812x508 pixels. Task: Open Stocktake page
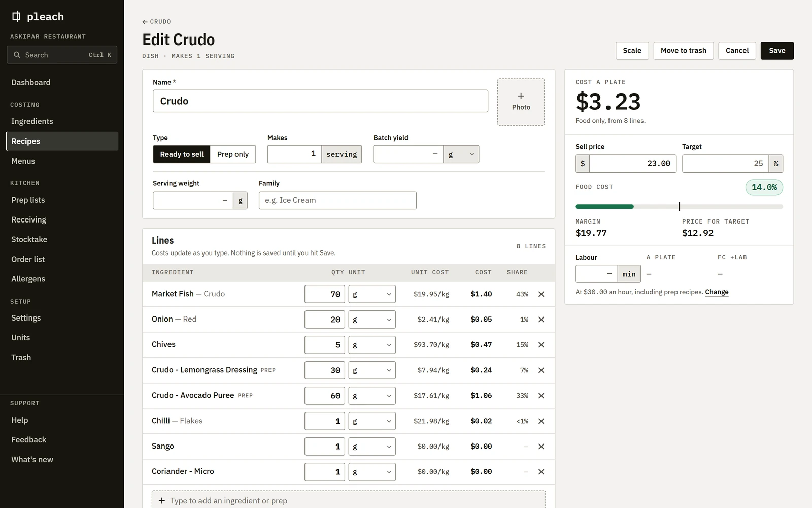click(62, 239)
